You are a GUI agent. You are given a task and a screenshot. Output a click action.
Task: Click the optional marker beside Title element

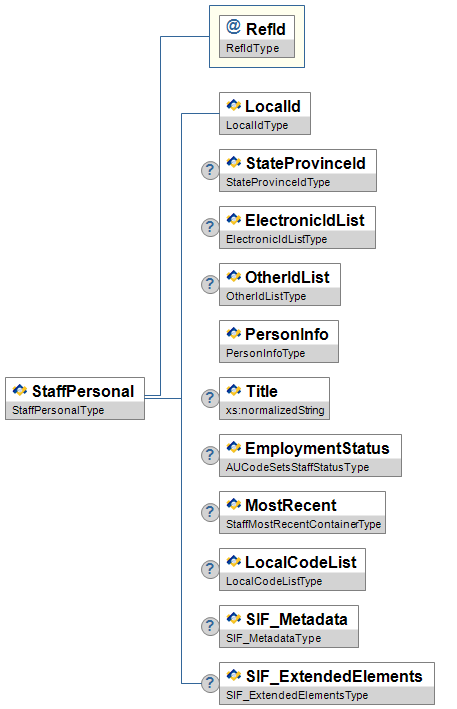pos(210,398)
